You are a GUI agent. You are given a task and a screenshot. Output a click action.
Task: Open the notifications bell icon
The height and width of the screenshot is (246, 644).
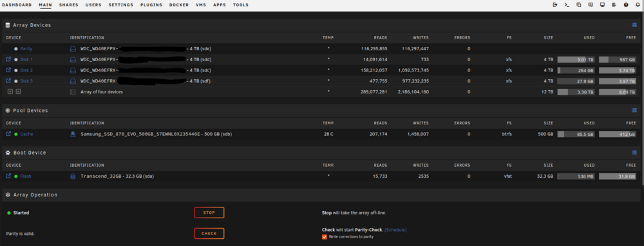pos(638,5)
